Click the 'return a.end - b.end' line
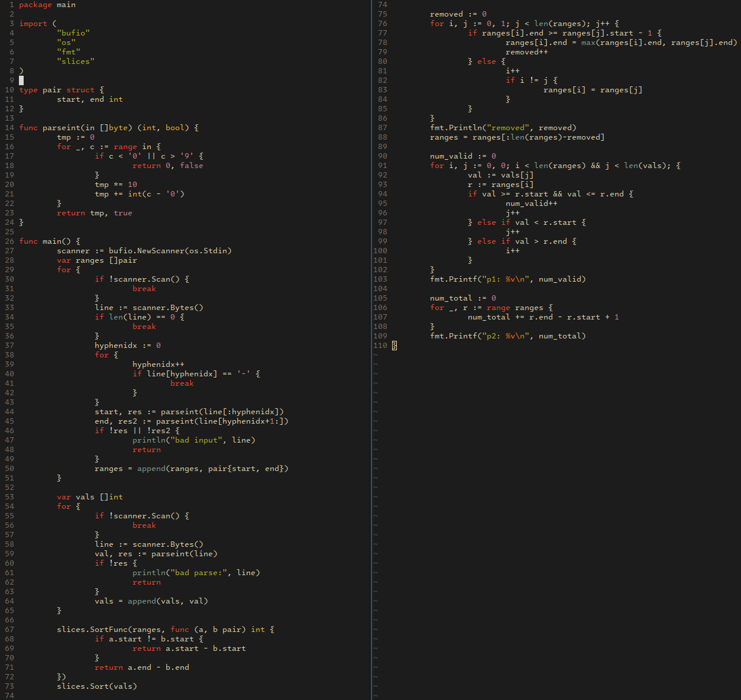Viewport: 741px width, 700px height. pyautogui.click(x=142, y=667)
